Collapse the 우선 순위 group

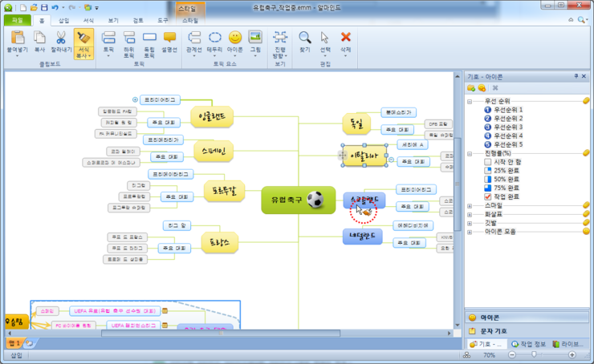coord(470,100)
